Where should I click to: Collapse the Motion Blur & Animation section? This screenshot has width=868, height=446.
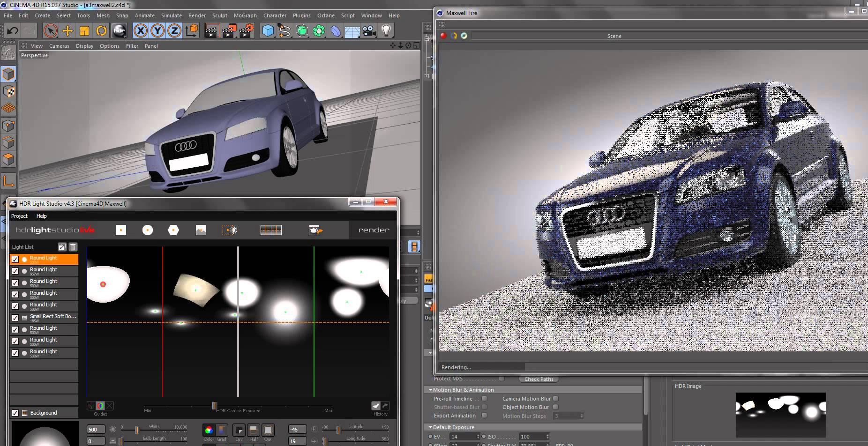coord(430,389)
